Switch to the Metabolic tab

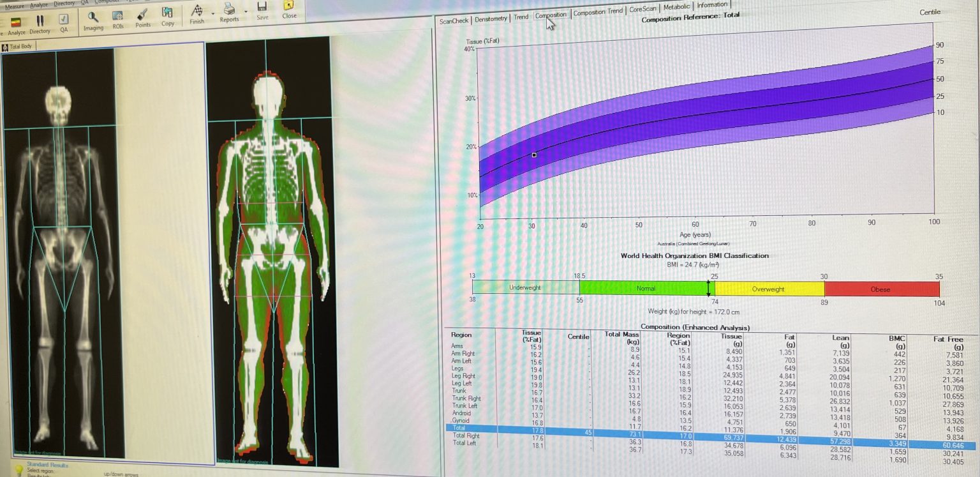(676, 6)
